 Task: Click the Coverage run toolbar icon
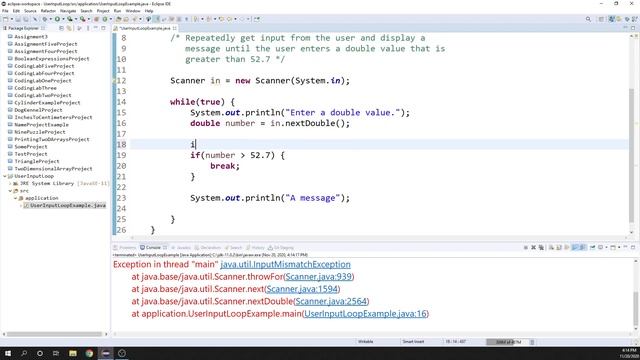(70, 19)
